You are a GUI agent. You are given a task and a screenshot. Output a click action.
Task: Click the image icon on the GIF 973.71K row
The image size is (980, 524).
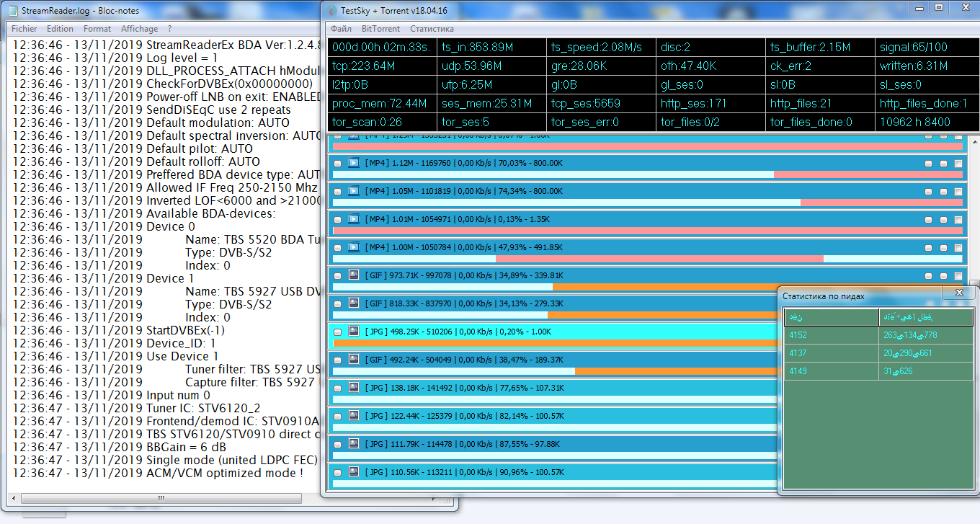354,275
